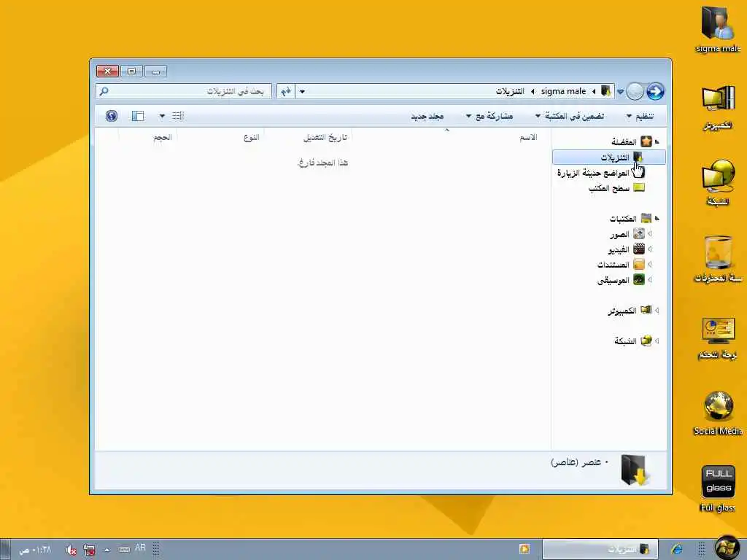This screenshot has height=560, width=747.
Task: Launch Internet Explorer from taskbar
Action: click(677, 549)
